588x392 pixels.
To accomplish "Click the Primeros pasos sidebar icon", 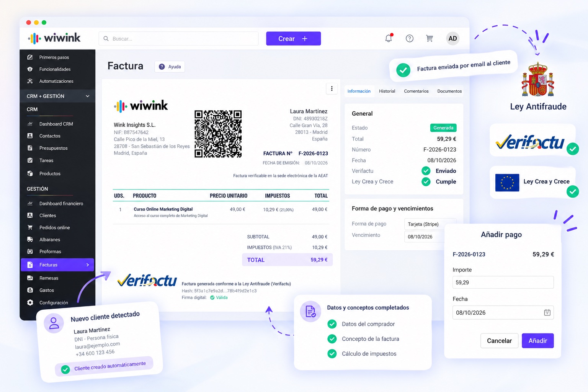I will (x=30, y=57).
